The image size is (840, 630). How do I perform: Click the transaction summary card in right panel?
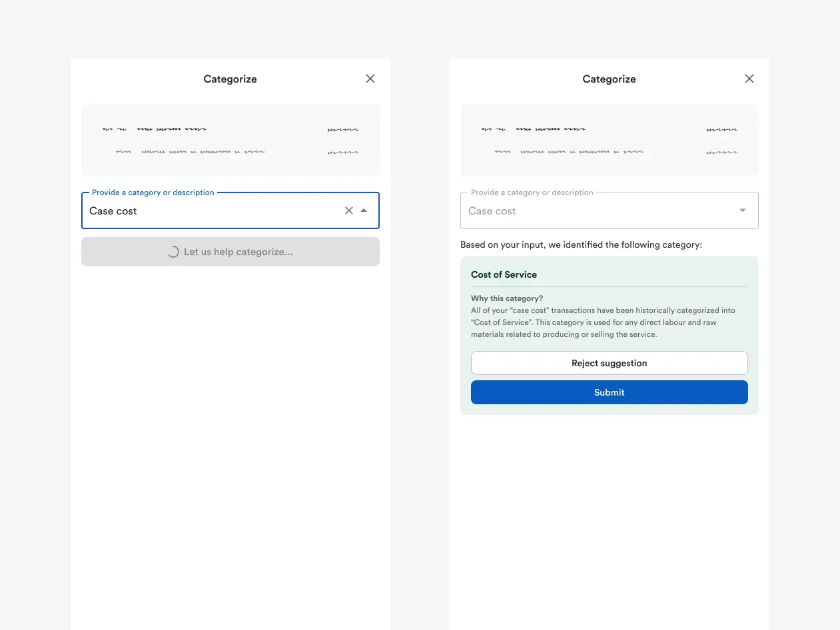pyautogui.click(x=610, y=140)
